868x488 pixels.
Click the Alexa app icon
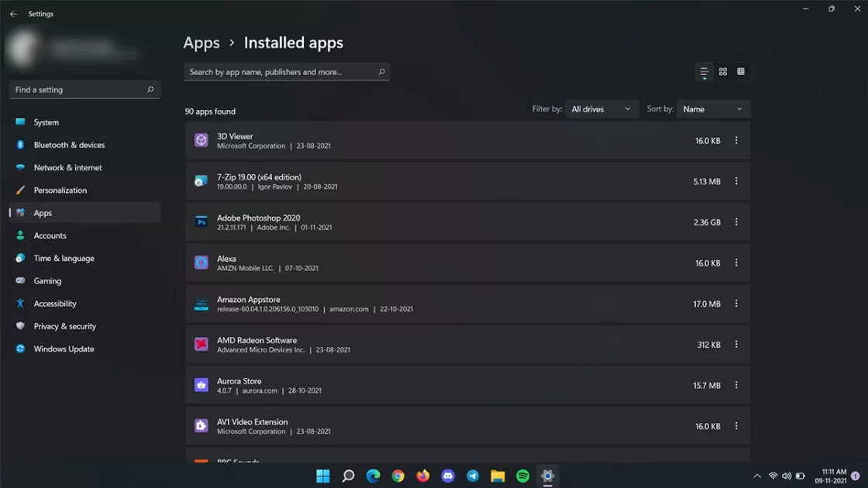point(201,263)
